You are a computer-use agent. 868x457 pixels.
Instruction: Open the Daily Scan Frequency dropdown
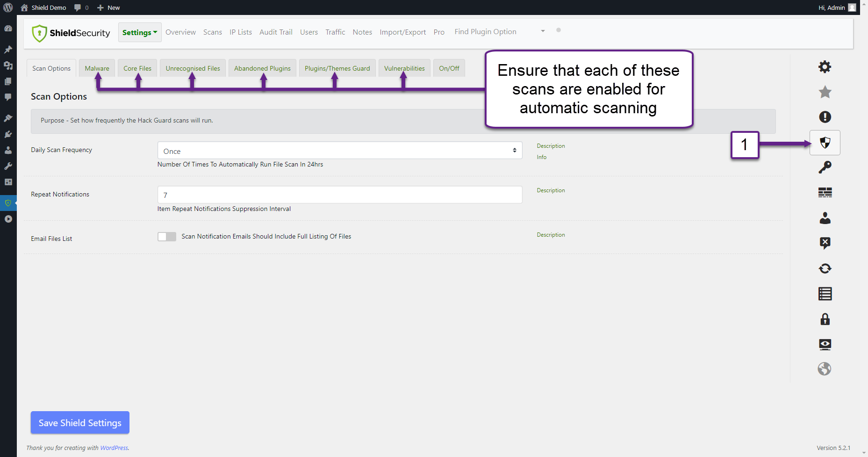(339, 151)
